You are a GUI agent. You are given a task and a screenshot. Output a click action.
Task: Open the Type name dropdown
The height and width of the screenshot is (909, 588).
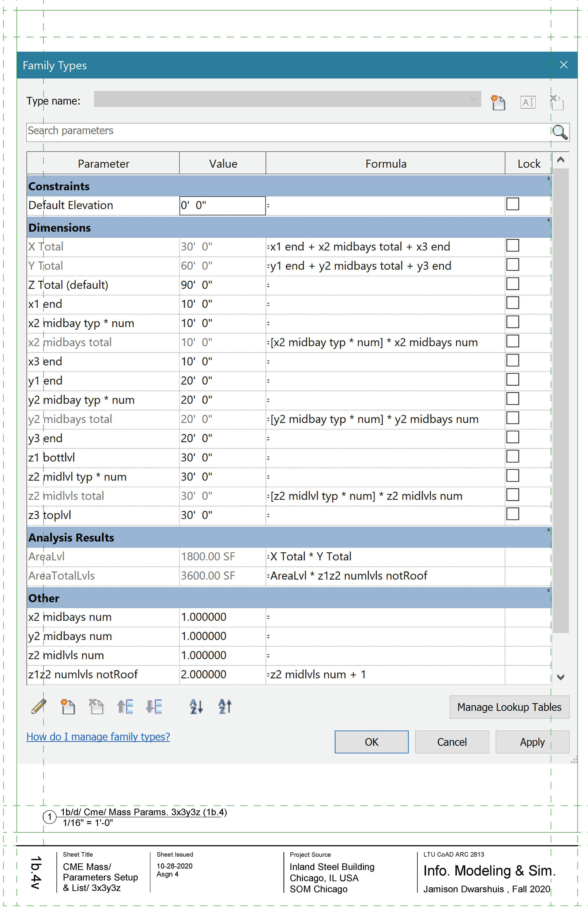tap(472, 99)
